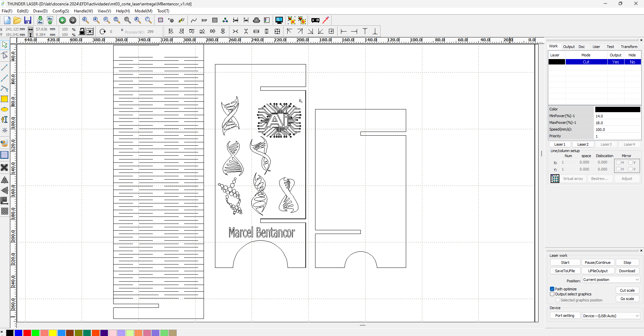This screenshot has height=336, width=644.
Task: Click the Undo green arrow icon
Action: coord(62,20)
